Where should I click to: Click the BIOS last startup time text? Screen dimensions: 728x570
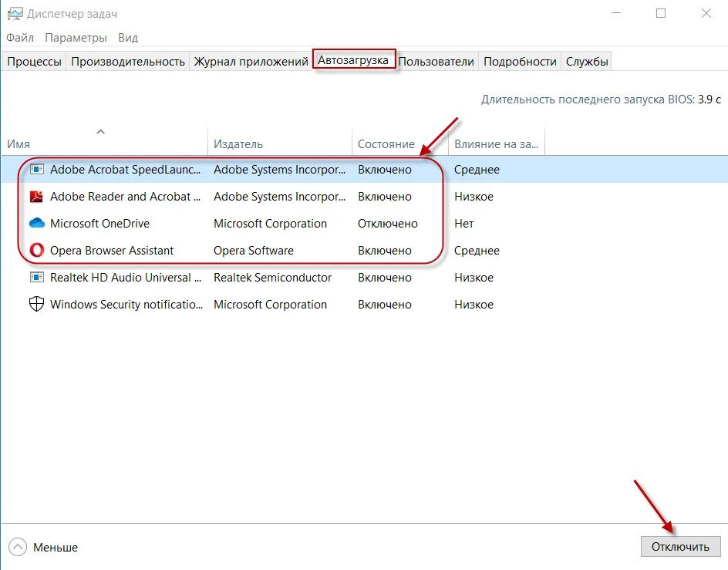pyautogui.click(x=601, y=99)
